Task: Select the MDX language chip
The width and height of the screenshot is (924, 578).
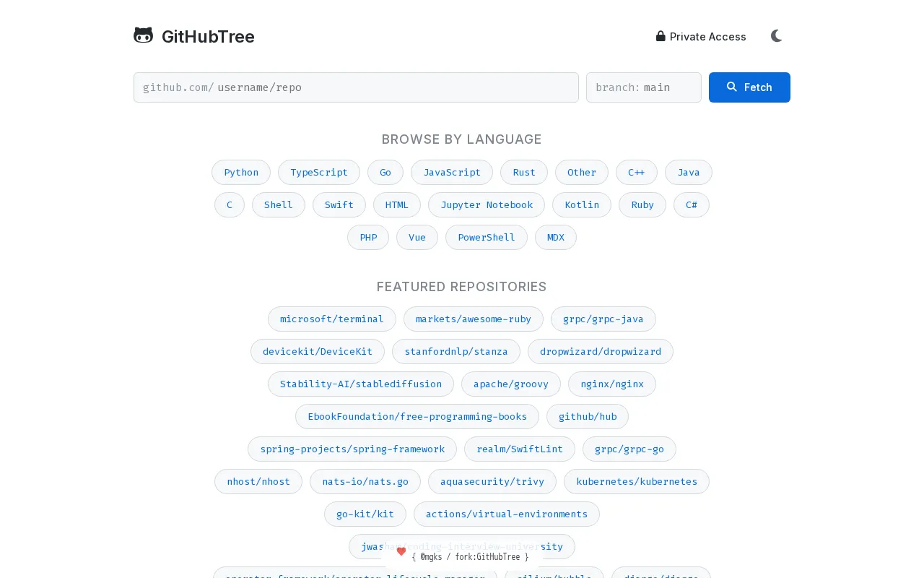Action: pyautogui.click(x=556, y=237)
